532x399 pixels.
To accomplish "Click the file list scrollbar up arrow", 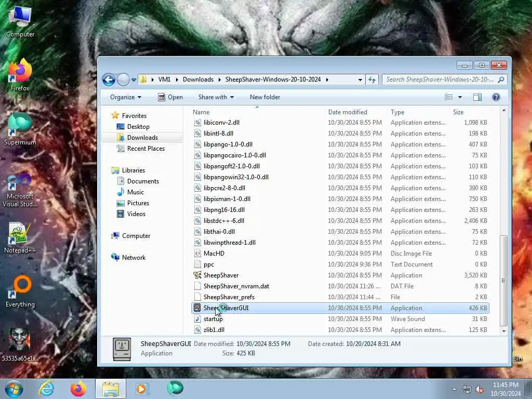I will [504, 111].
